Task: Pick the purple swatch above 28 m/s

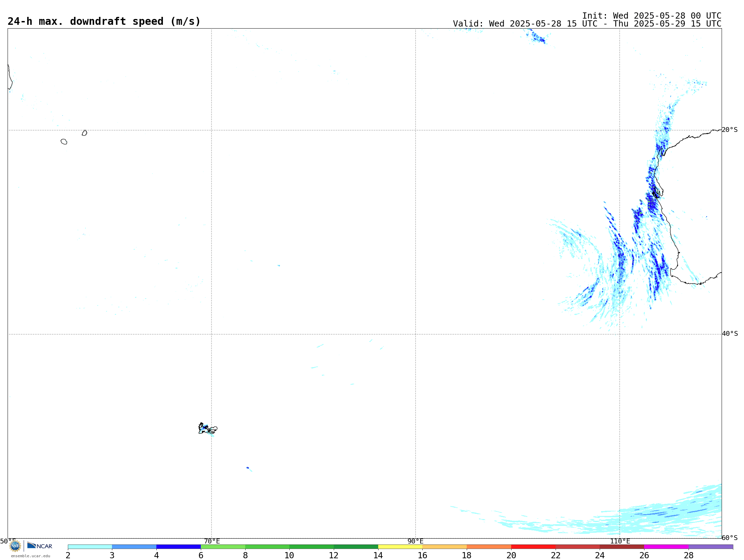Action: (711, 547)
